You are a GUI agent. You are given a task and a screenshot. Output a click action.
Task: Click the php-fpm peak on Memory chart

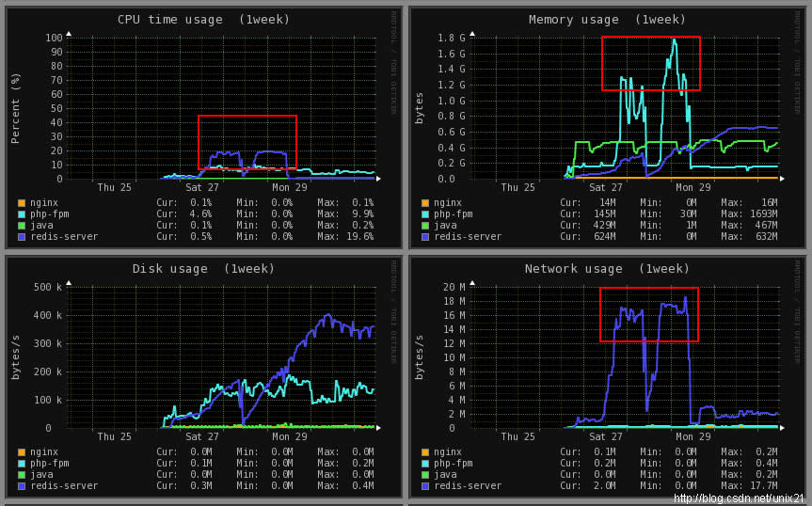(x=674, y=41)
